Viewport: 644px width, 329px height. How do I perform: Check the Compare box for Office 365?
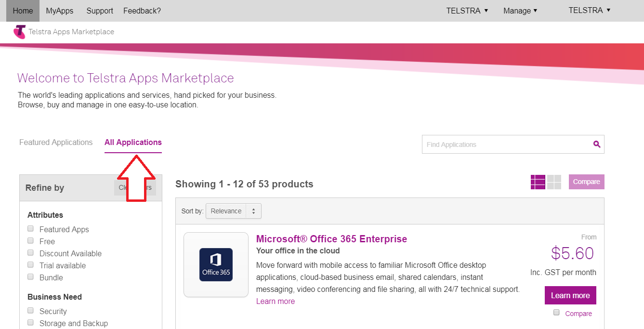pyautogui.click(x=556, y=313)
